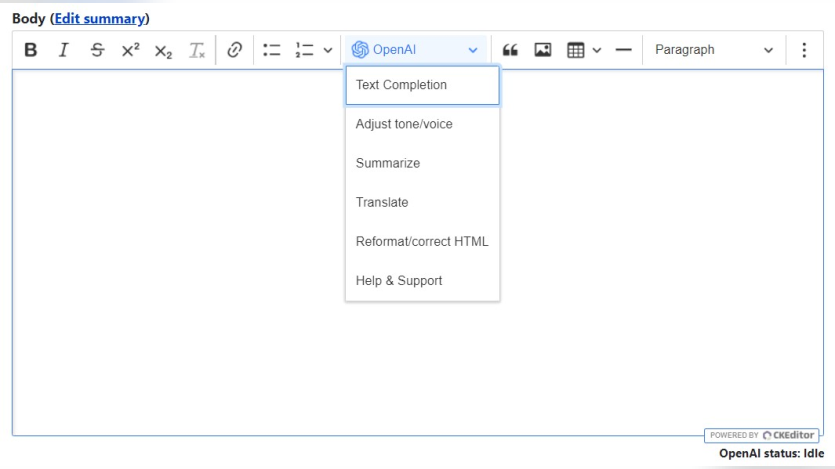This screenshot has height=469, width=835.
Task: Toggle italic formatting
Action: [64, 50]
